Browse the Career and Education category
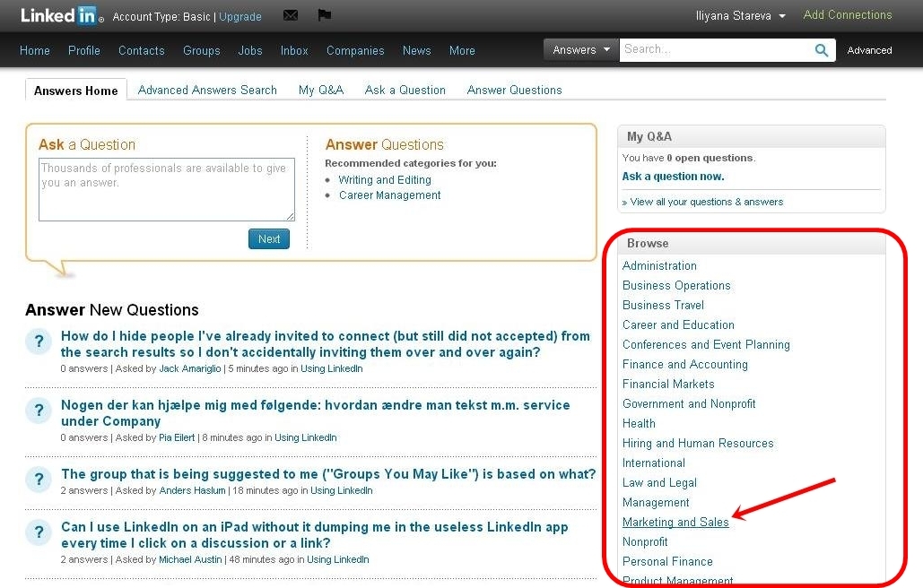 [x=678, y=324]
